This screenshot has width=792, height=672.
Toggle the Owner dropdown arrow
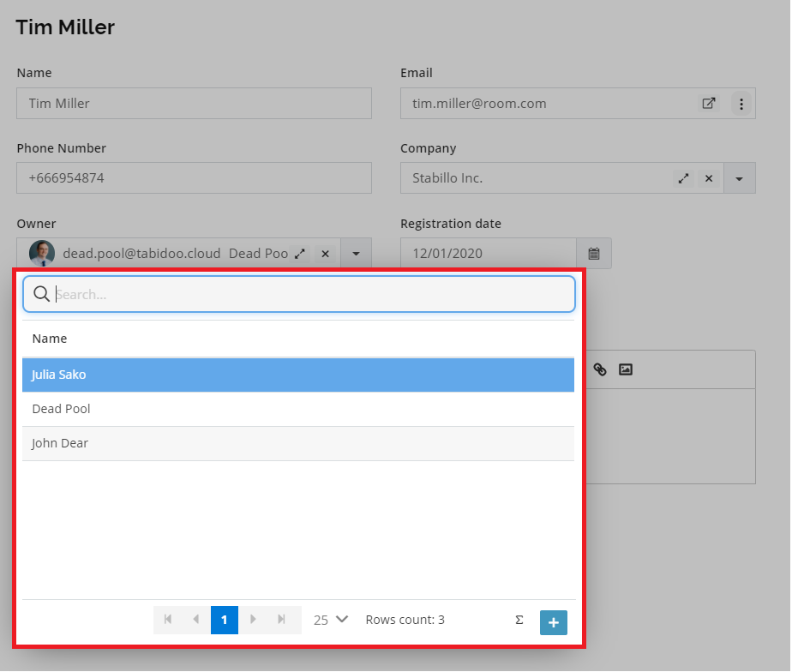356,254
